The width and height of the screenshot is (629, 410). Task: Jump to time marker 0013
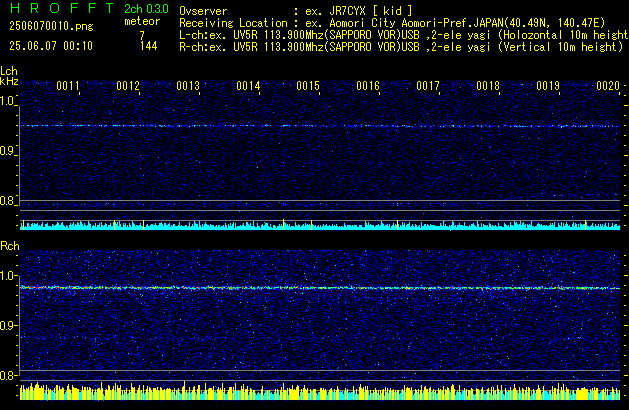tap(188, 86)
